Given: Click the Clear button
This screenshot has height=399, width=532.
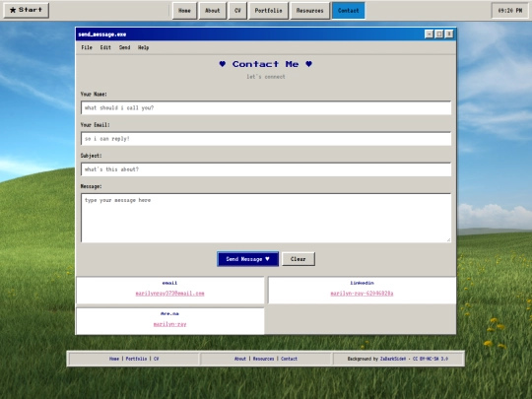Looking at the screenshot, I should pyautogui.click(x=299, y=259).
